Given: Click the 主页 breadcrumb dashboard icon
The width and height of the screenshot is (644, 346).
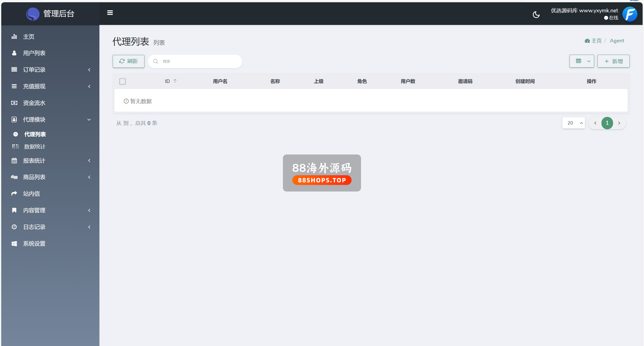Looking at the screenshot, I should 587,41.
